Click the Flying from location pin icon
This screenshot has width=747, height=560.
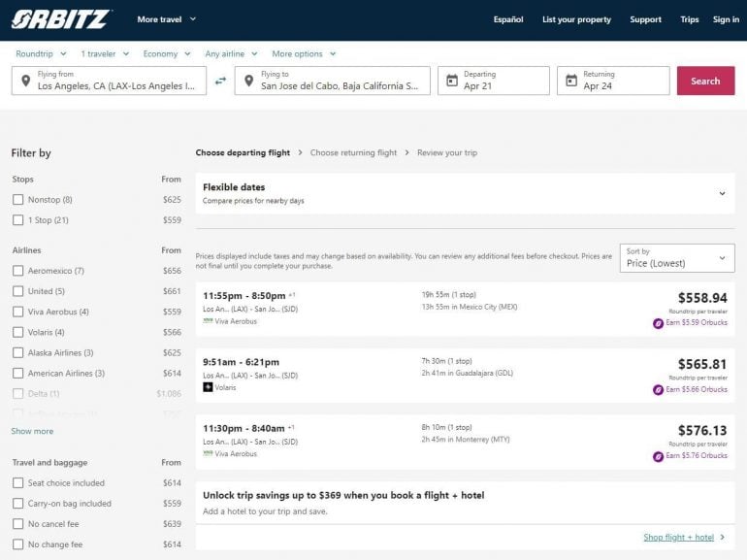(25, 81)
